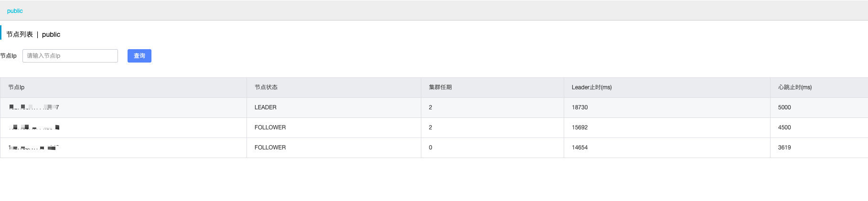Image resolution: width=868 pixels, height=201 pixels.
Task: Click the Leader timeout value 18730
Action: pyautogui.click(x=579, y=107)
